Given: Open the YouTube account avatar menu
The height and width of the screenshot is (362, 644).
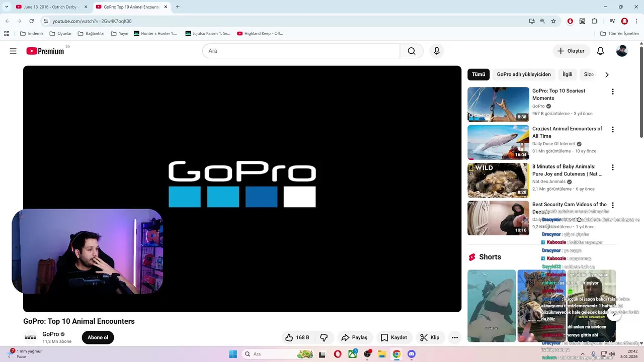Looking at the screenshot, I should (622, 51).
